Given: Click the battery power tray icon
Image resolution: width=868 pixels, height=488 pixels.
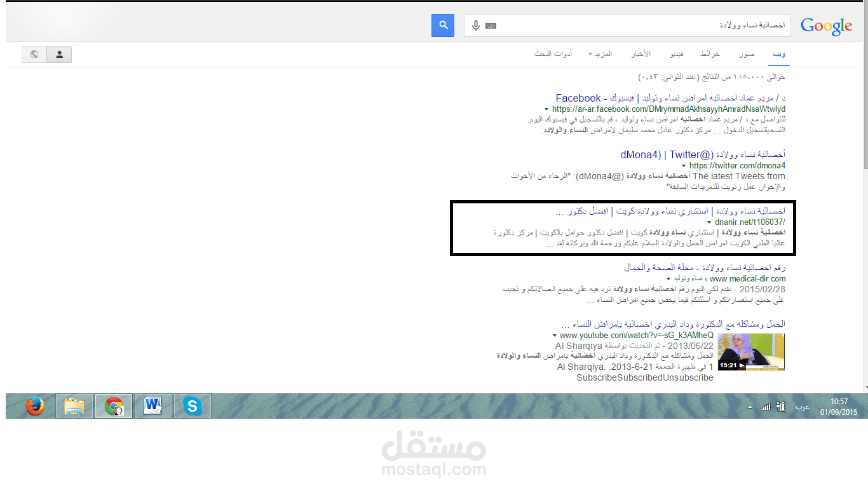Looking at the screenshot, I should [x=782, y=407].
